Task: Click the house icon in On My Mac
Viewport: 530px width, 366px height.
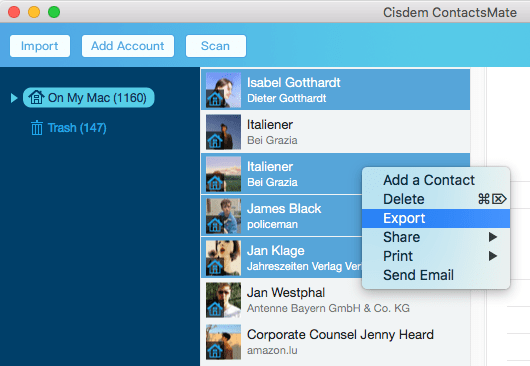Action: pos(36,98)
